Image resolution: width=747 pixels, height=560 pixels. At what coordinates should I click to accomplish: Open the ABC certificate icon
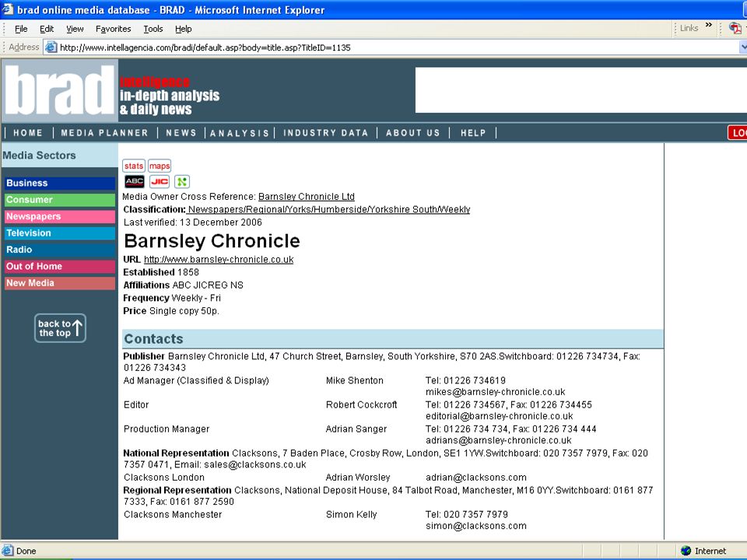click(135, 181)
